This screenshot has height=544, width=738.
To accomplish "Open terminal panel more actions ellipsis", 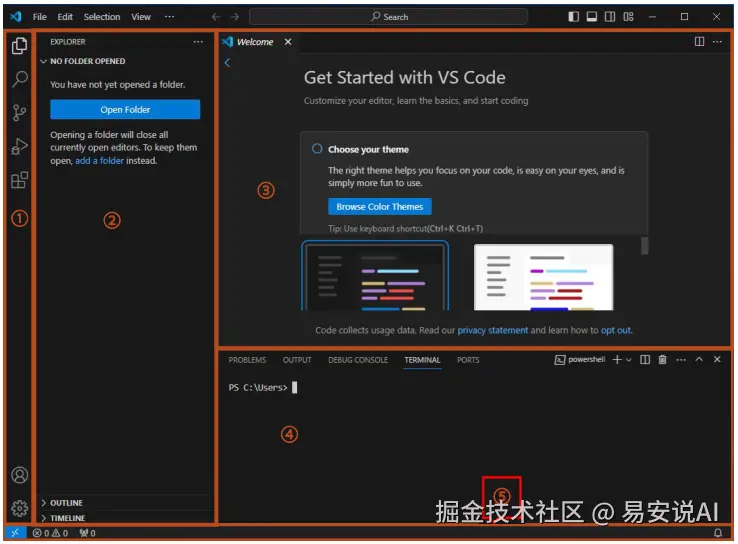I will point(681,360).
